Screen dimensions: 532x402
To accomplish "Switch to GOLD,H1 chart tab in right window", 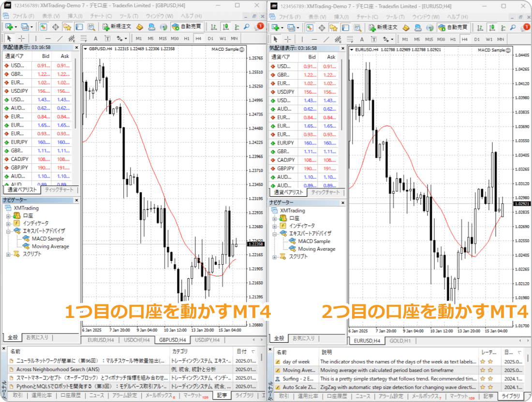I will click(400, 340).
